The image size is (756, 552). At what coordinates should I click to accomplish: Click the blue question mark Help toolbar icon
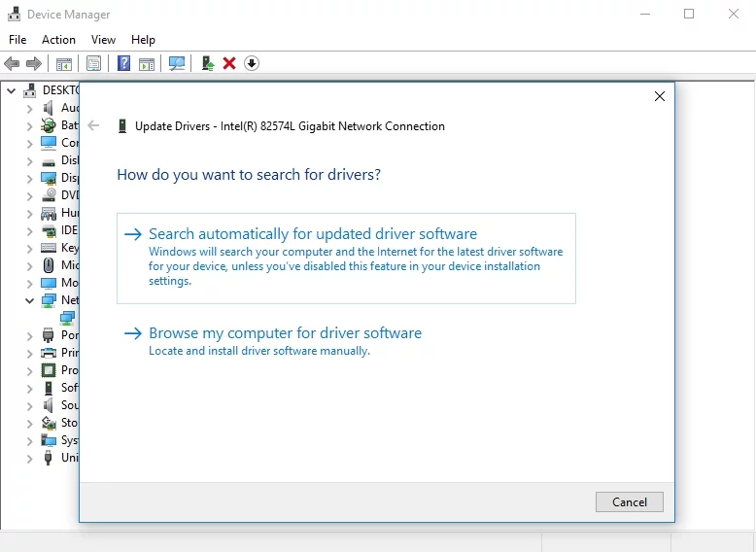tap(123, 63)
